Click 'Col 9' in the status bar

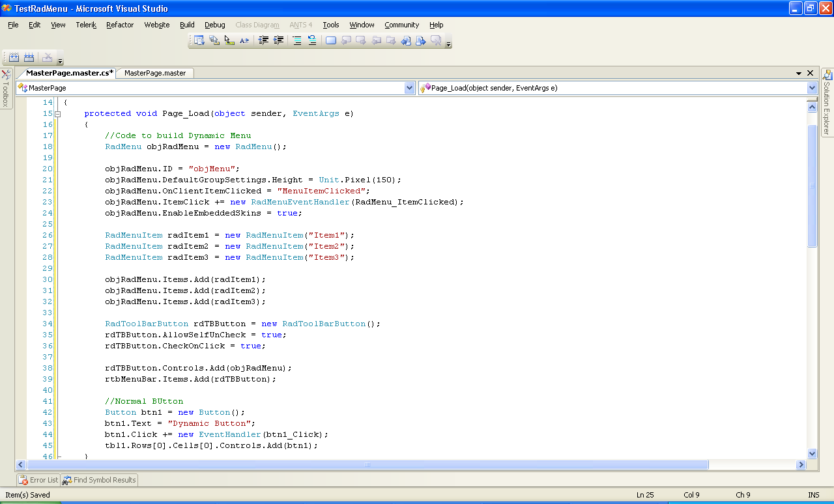692,495
